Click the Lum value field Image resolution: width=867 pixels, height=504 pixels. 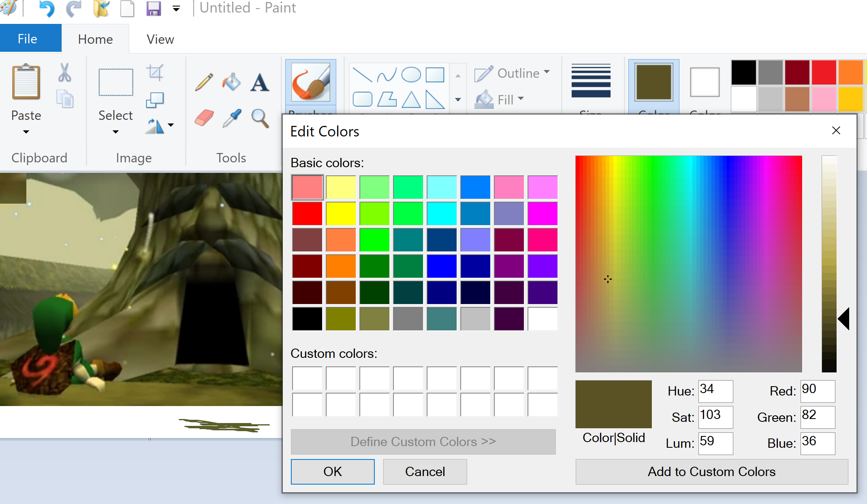(x=715, y=443)
